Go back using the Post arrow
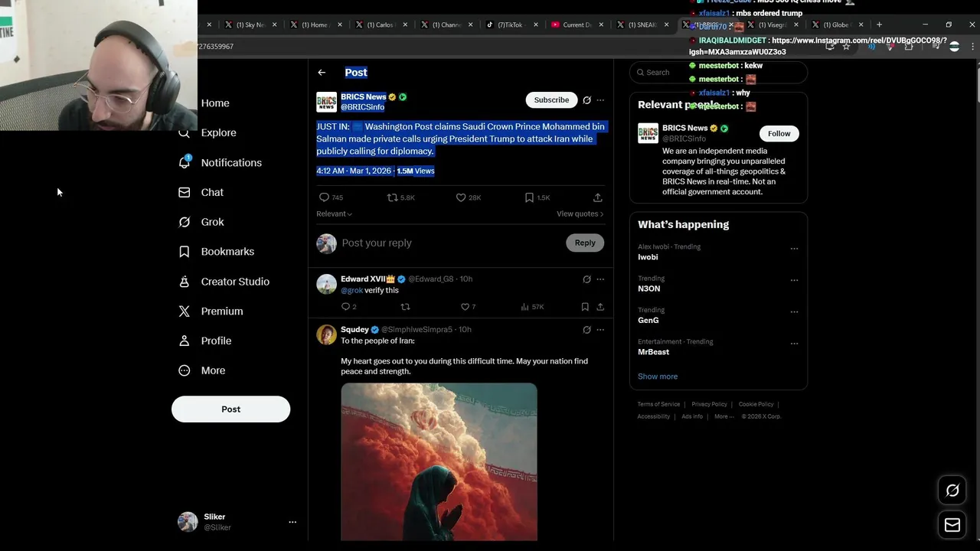980x551 pixels. coord(322,72)
